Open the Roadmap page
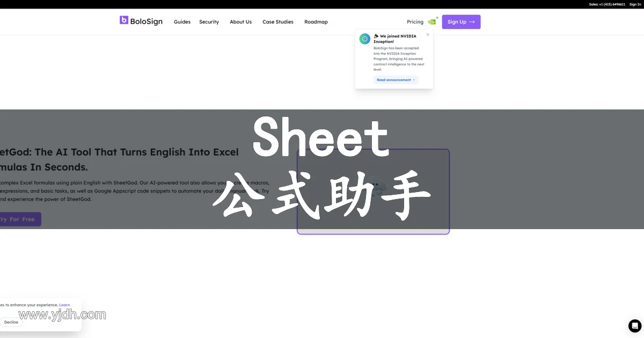644x338 pixels. pyautogui.click(x=316, y=22)
